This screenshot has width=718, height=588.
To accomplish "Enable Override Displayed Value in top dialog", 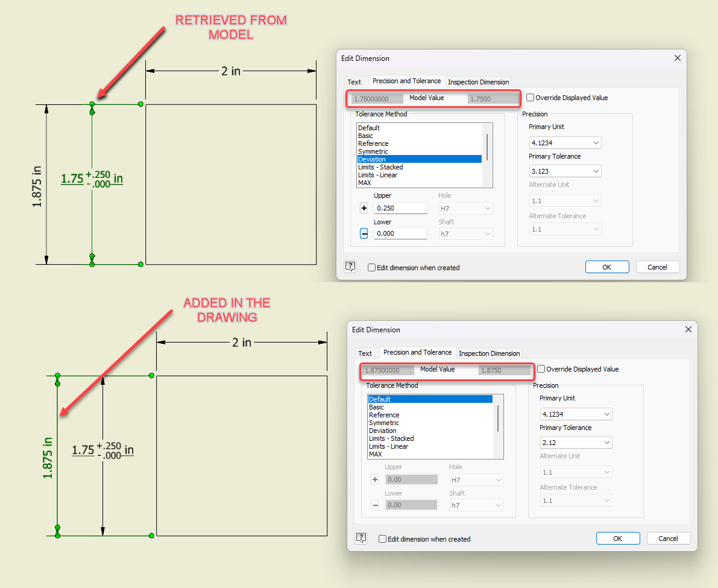I will coord(531,97).
